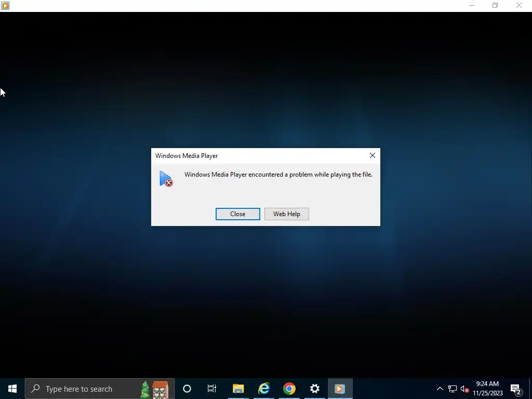Open Cortana from the taskbar
This screenshot has width=532, height=399.
click(187, 389)
